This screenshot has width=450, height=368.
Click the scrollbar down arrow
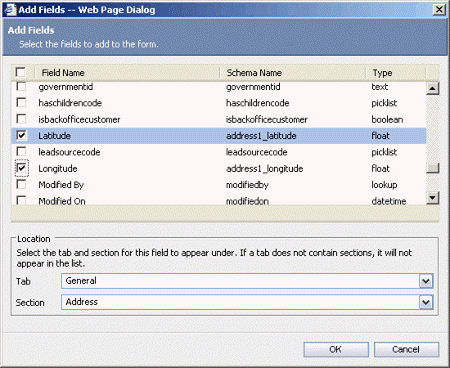pyautogui.click(x=433, y=198)
